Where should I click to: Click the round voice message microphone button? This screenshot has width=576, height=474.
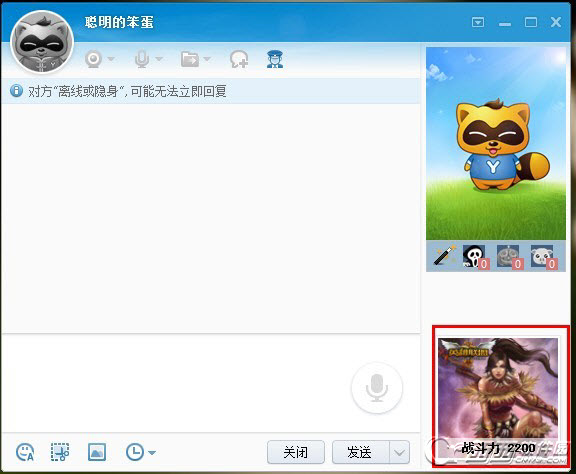(x=377, y=388)
